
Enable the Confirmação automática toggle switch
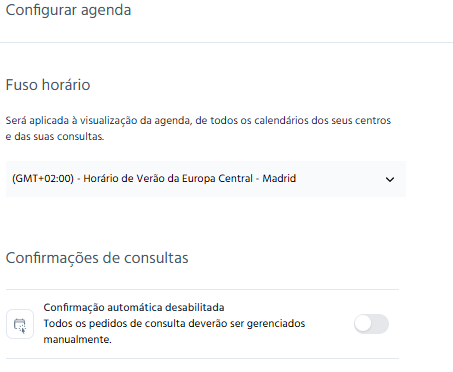click(371, 324)
